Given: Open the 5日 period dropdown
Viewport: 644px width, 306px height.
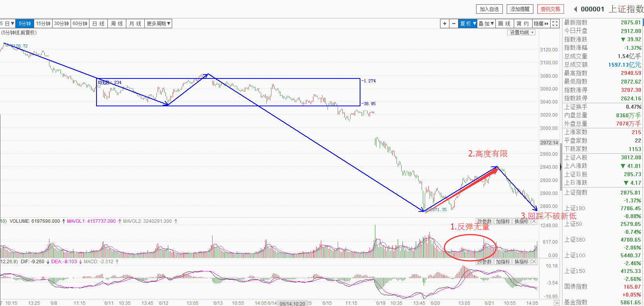Looking at the screenshot, I should point(7,24).
